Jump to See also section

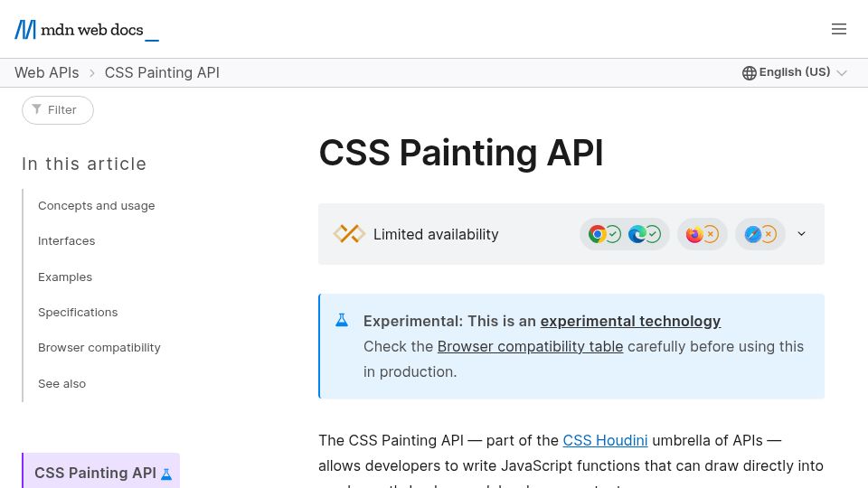coord(61,383)
